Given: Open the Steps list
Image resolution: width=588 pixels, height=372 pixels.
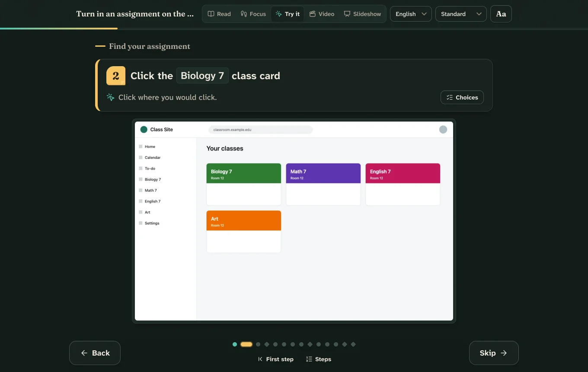Looking at the screenshot, I should point(319,359).
